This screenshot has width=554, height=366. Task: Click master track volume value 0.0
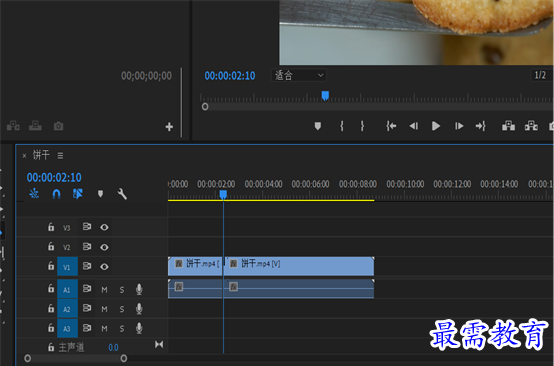[x=113, y=348]
